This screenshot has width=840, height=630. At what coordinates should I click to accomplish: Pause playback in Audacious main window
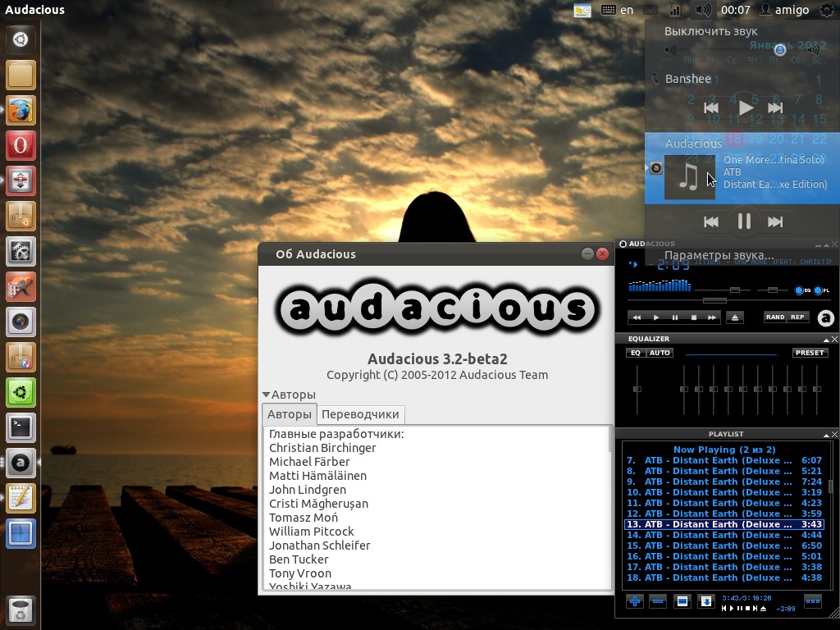pos(674,317)
